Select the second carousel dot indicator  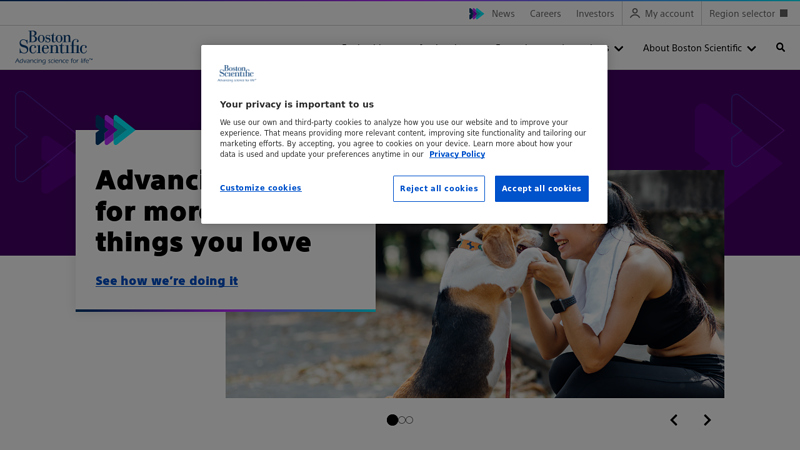click(402, 420)
